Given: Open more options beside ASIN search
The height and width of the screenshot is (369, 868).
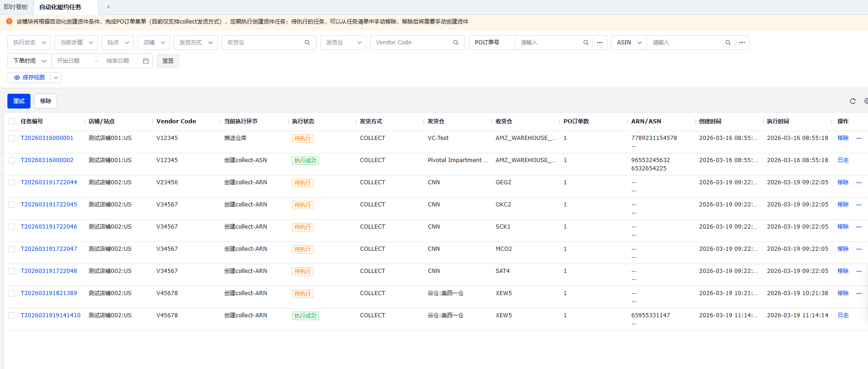Looking at the screenshot, I should (x=742, y=42).
